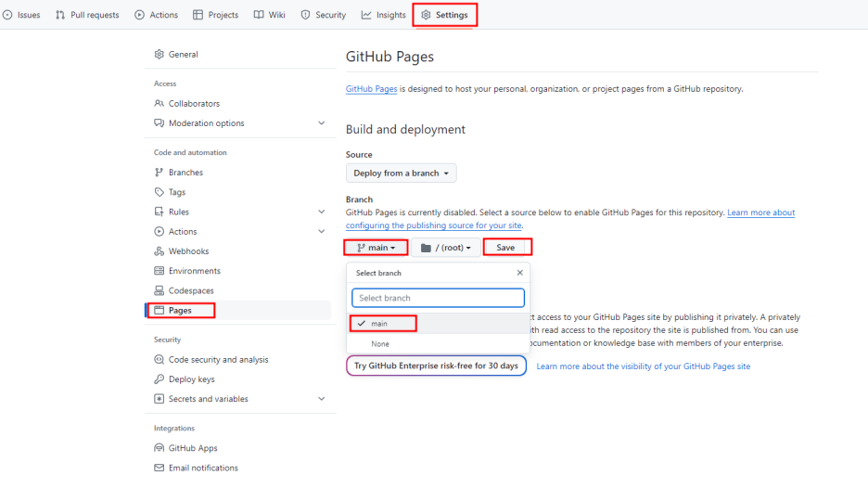Open Email notifications settings
This screenshot has width=868, height=488.
[x=239, y=468]
